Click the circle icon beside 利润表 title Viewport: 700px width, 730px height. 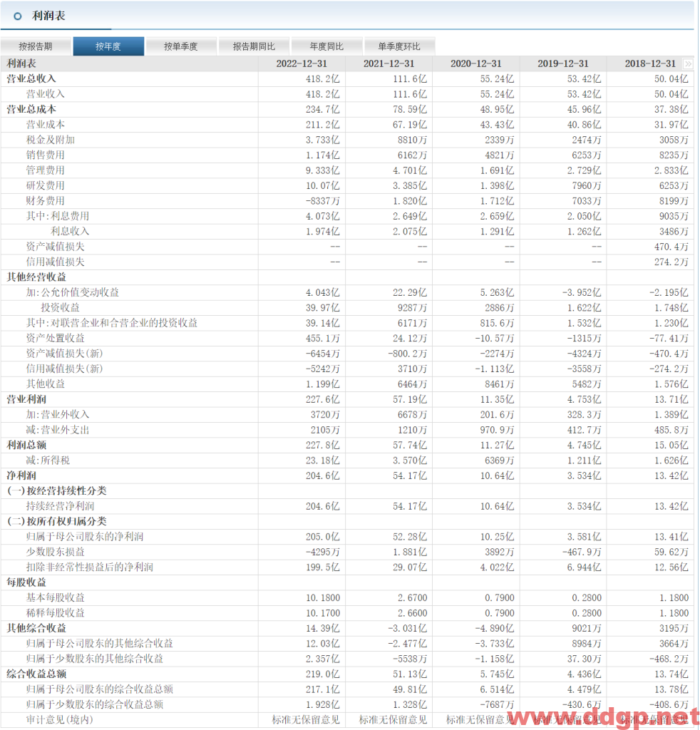18,16
